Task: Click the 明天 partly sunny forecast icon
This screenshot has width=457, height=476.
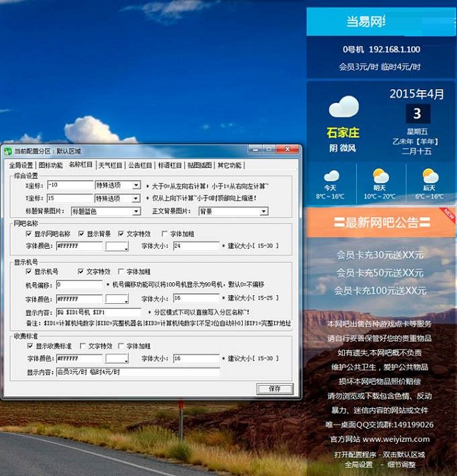Action: pos(381,176)
